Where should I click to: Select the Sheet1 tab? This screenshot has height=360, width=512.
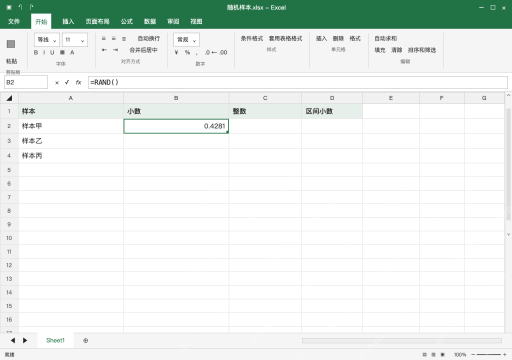tap(55, 340)
